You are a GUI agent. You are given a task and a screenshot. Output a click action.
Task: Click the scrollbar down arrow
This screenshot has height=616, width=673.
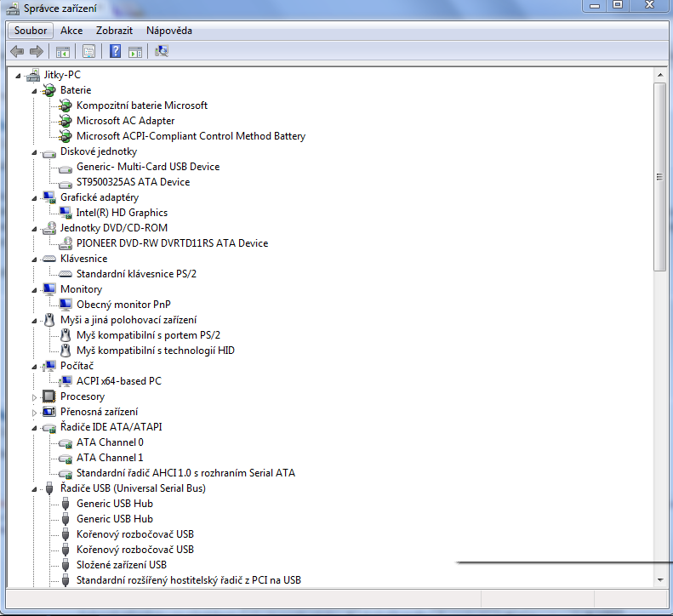pos(659,580)
